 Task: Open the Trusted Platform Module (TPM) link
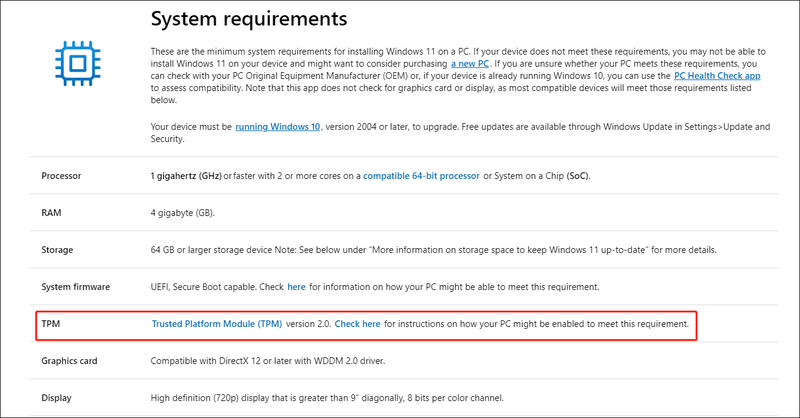[x=217, y=324]
